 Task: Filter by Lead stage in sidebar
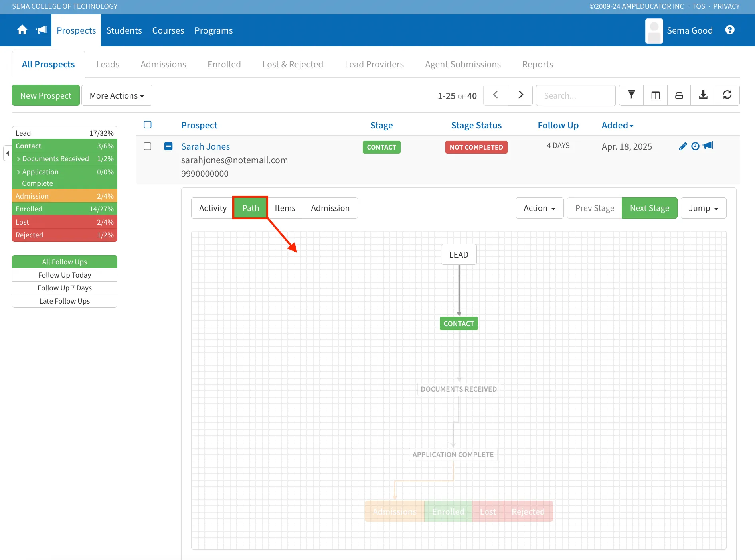65,133
